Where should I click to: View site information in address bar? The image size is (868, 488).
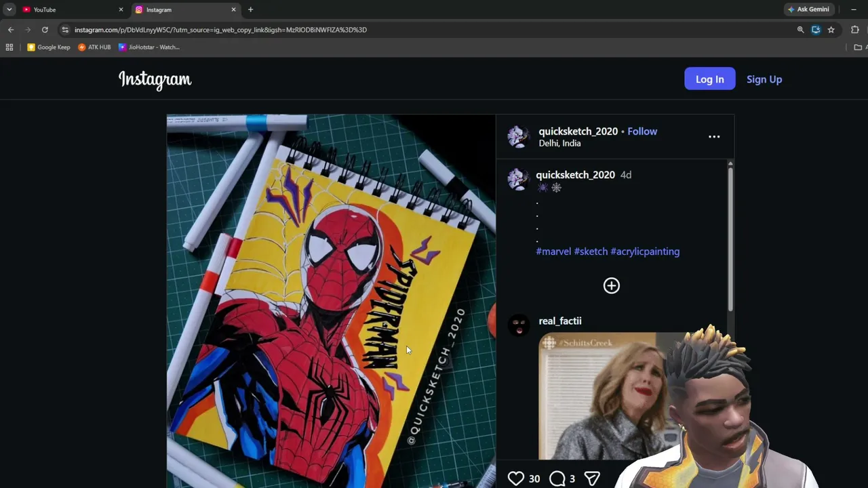pyautogui.click(x=65, y=30)
